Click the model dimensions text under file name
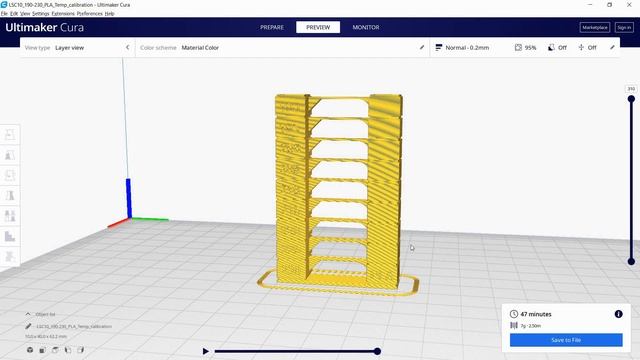The image size is (640, 360). [46, 336]
